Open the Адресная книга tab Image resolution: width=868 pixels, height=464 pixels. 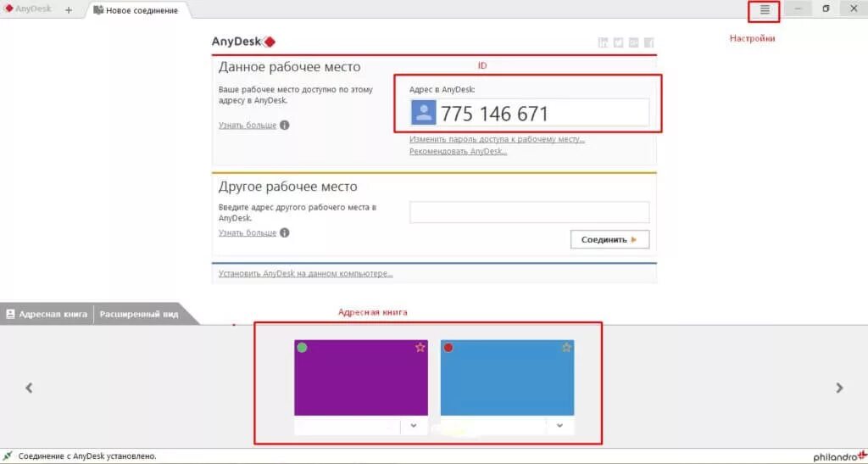coord(47,314)
